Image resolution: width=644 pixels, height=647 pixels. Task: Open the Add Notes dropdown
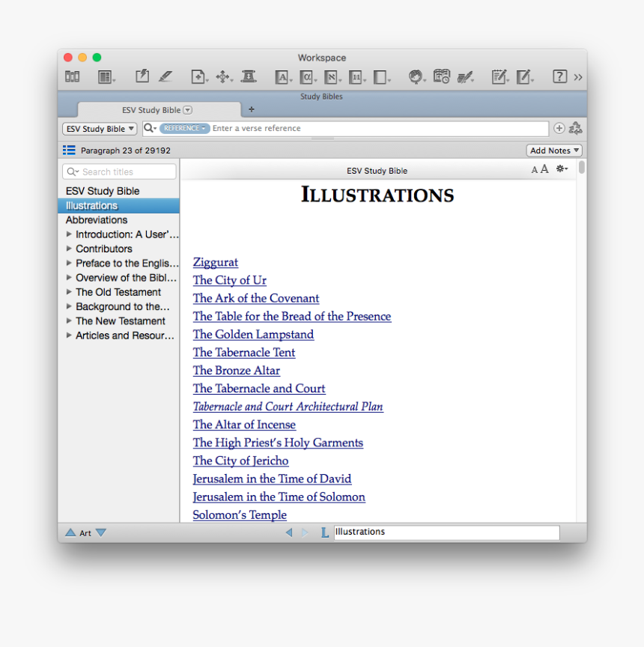(554, 151)
